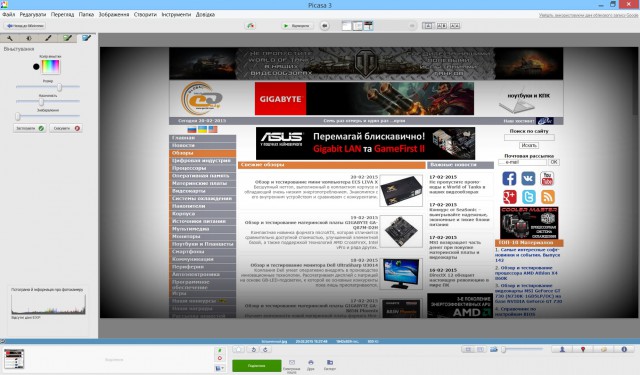Click the black color circle
Screen dimensions: 640x375
36,67
